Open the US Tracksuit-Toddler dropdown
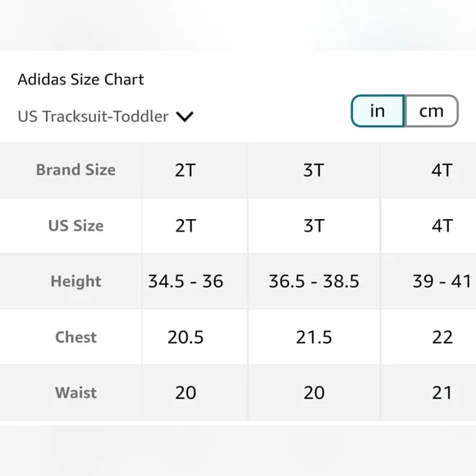 (105, 117)
